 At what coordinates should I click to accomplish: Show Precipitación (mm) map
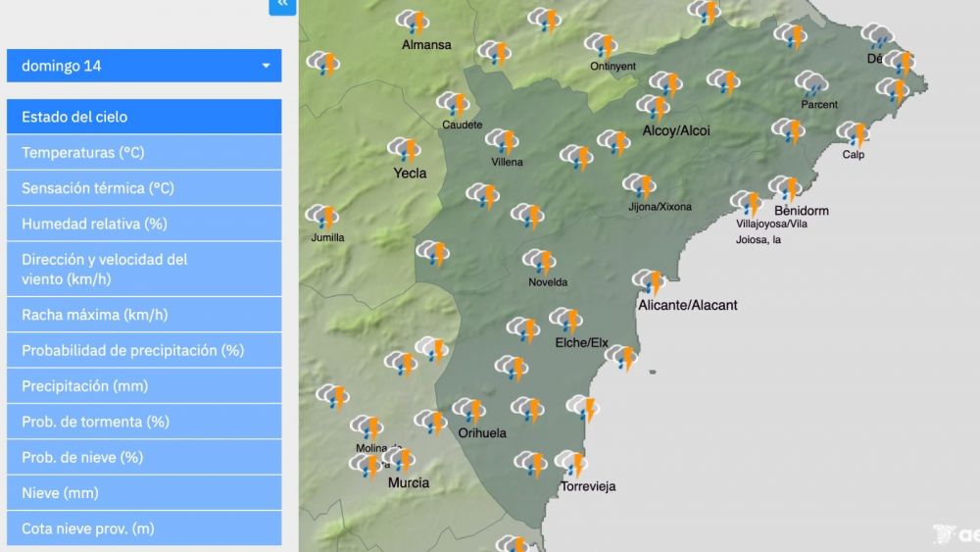tap(144, 386)
